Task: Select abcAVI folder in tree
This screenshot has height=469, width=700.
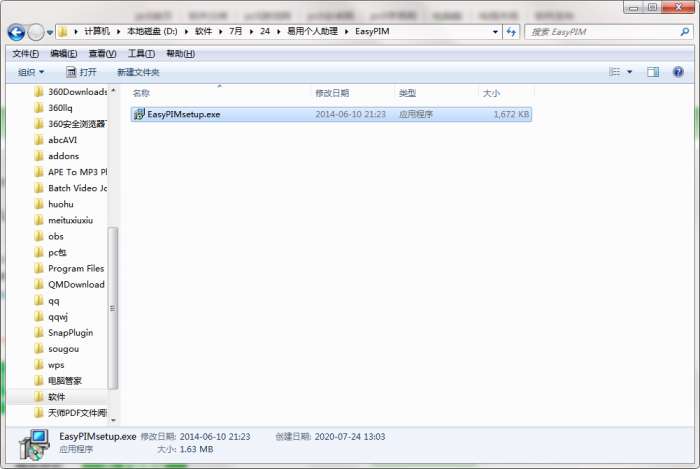Action: (55, 140)
